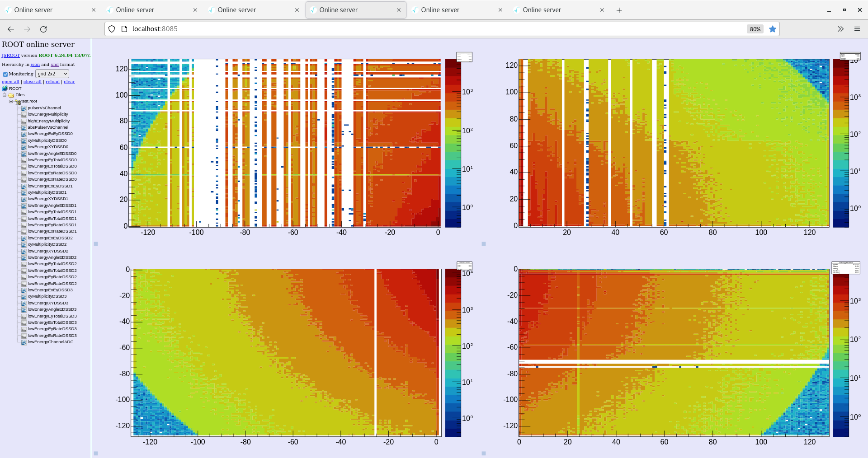868x458 pixels.
Task: Bookmark this page with the star icon
Action: (773, 29)
